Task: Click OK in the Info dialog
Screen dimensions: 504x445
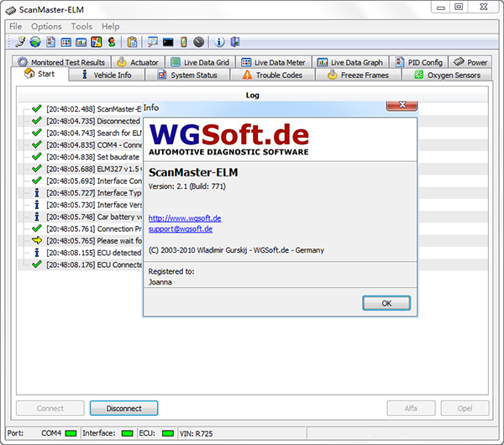Action: tap(386, 303)
